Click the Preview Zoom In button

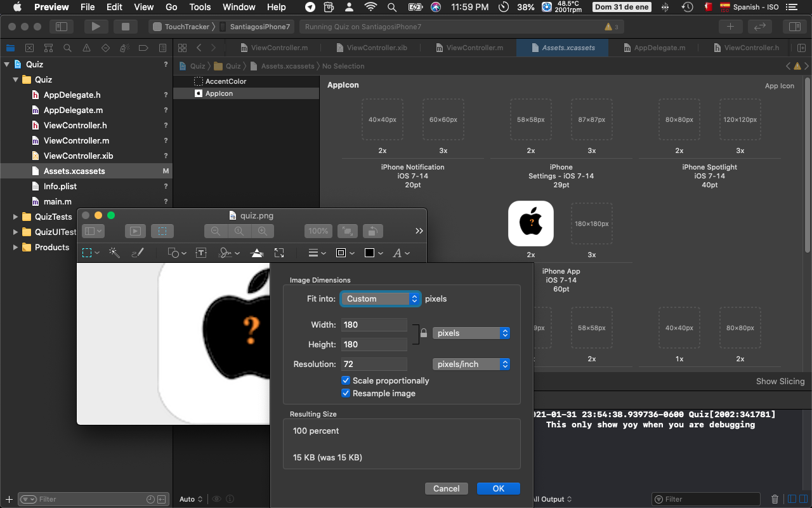262,231
